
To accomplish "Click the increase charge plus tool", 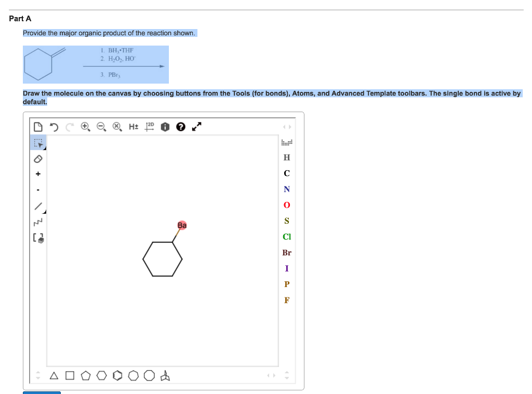I will pyautogui.click(x=37, y=174).
